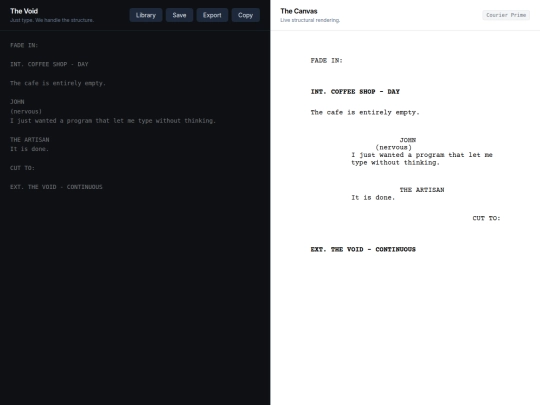Click bold 'INT. COFFEE SHOP - DAY' heading in Canvas

tap(355, 92)
